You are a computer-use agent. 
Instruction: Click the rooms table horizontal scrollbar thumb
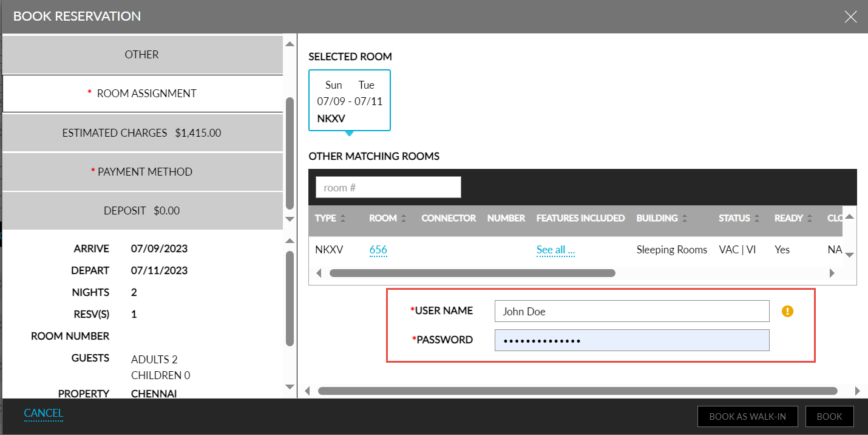pyautogui.click(x=472, y=273)
